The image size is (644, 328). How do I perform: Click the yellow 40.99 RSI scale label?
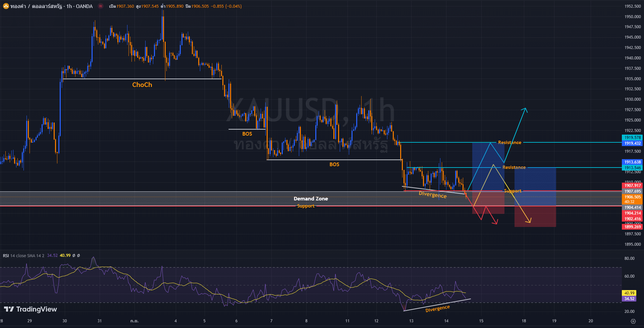629,293
